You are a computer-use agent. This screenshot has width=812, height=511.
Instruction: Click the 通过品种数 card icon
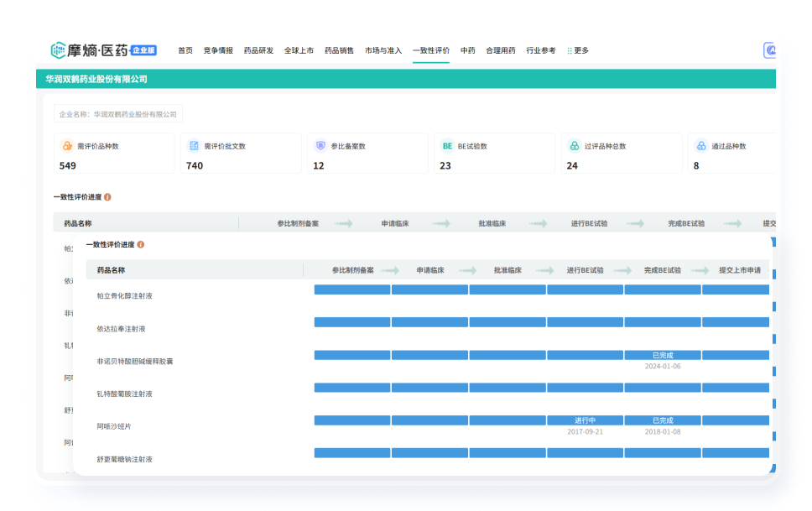tap(701, 146)
